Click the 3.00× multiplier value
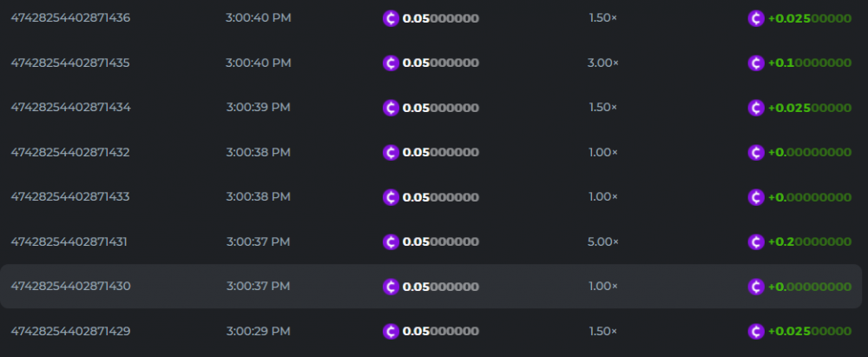This screenshot has width=868, height=357. 602,63
